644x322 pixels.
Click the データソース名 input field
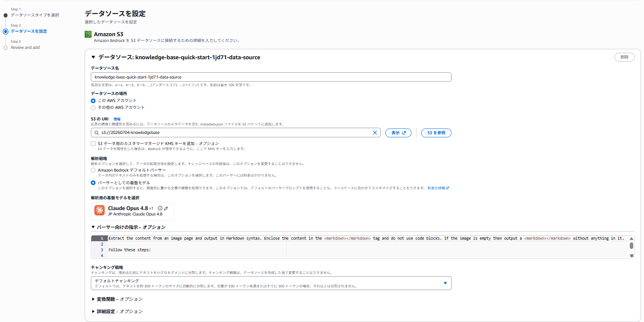[271, 77]
